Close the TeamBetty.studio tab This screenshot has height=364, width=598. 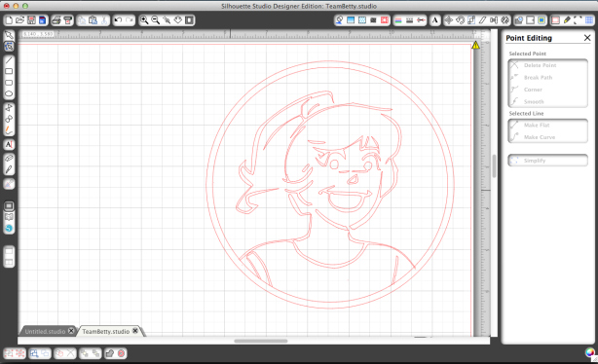(135, 331)
